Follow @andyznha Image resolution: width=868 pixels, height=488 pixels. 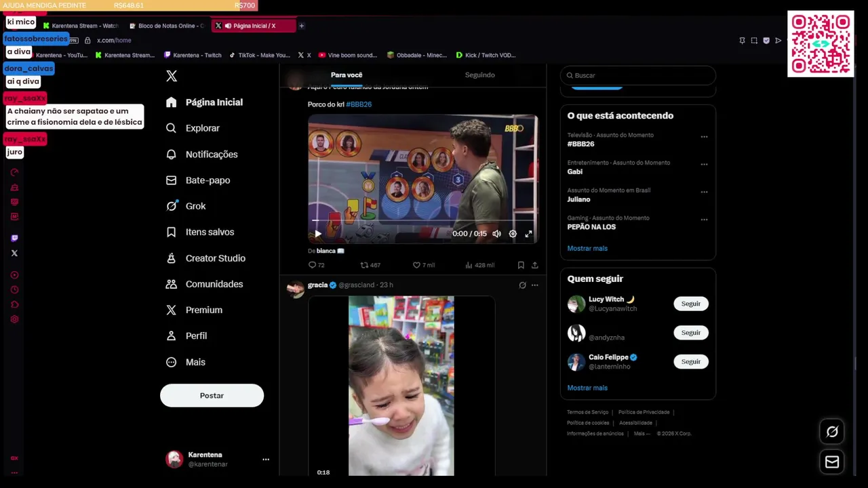(691, 333)
